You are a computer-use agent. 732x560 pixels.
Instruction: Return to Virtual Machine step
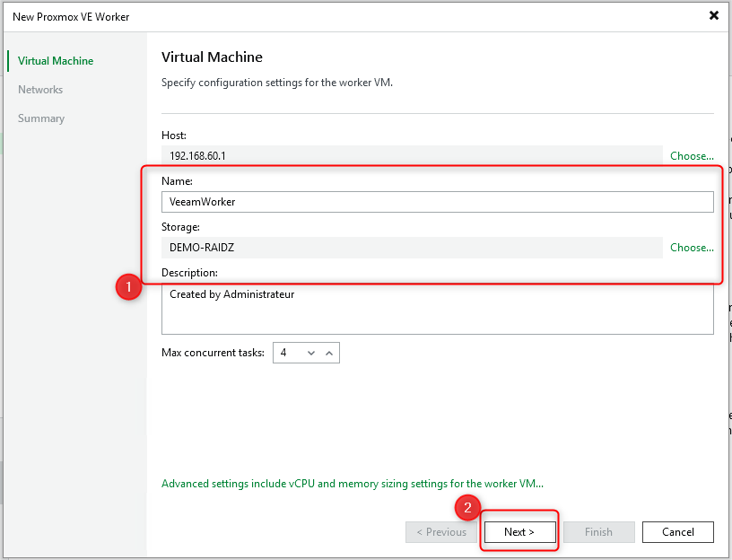(x=56, y=60)
